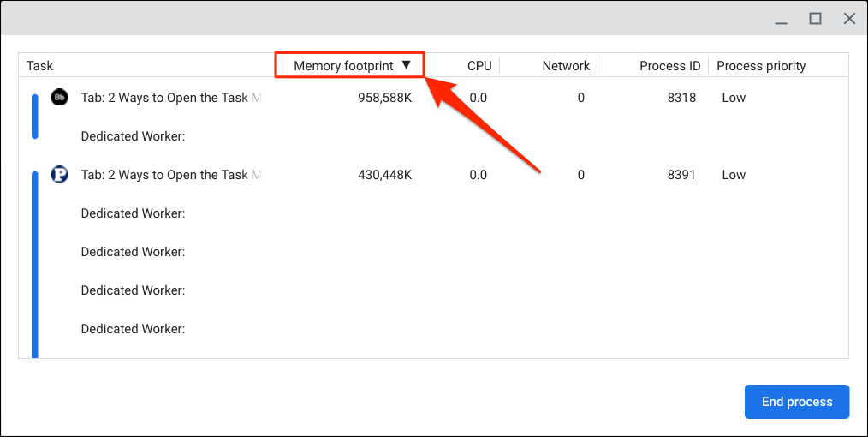868x437 pixels.
Task: Sort by the Process priority column header
Action: pos(761,66)
